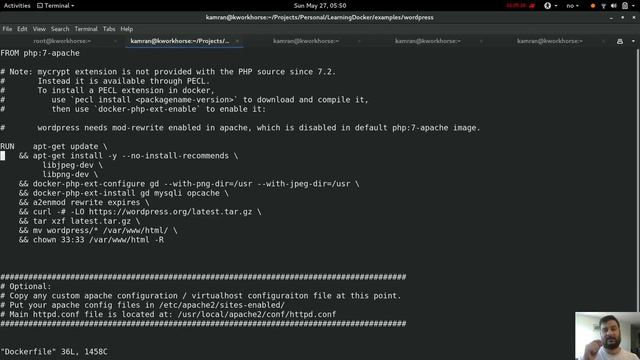Close the kamran@kworkhorse:~/Projects/ tab
The image size is (640, 360).
(x=237, y=41)
